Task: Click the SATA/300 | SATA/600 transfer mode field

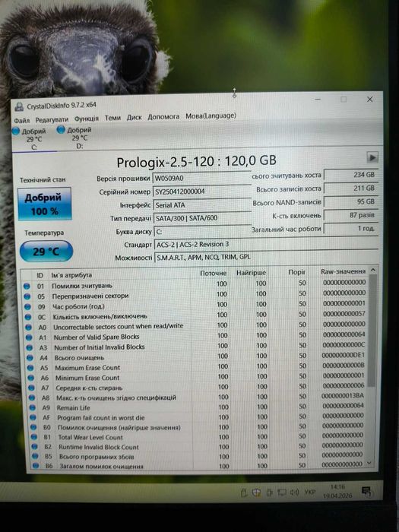Action: pos(202,218)
